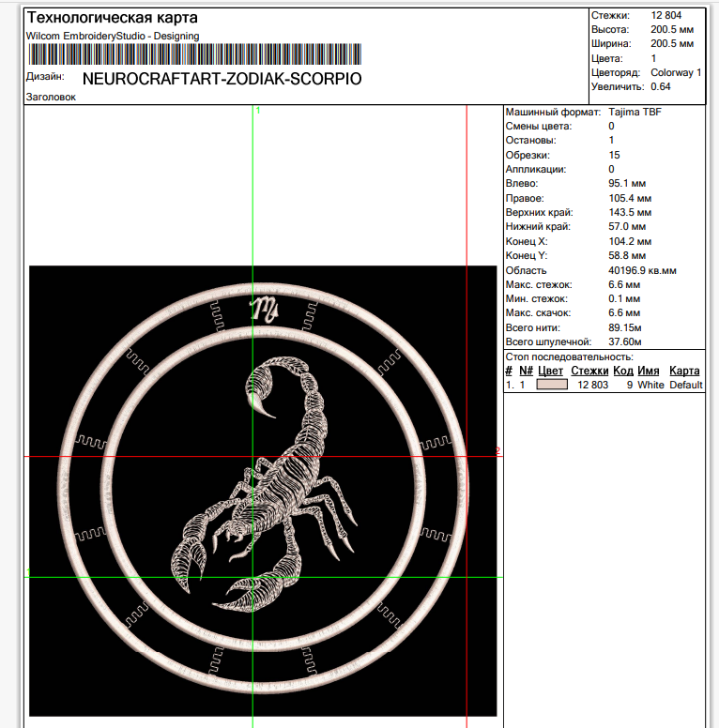Click the green marker 1 at the left edge

point(28,572)
